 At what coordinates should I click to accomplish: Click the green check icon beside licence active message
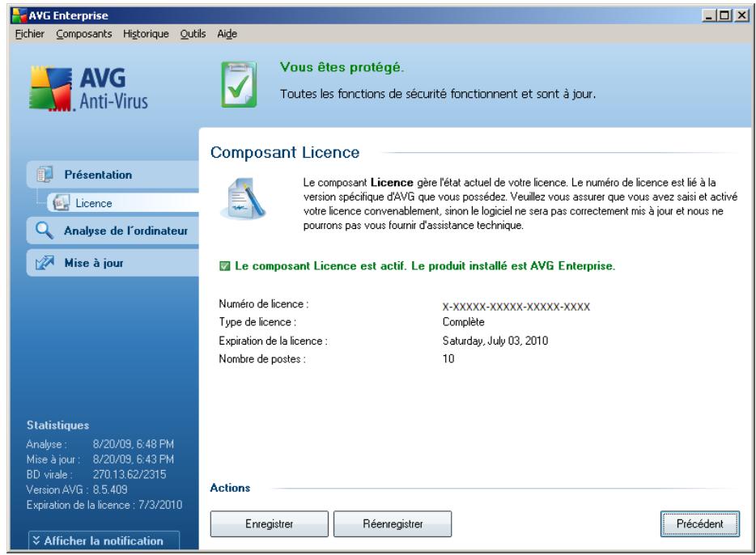click(x=225, y=266)
